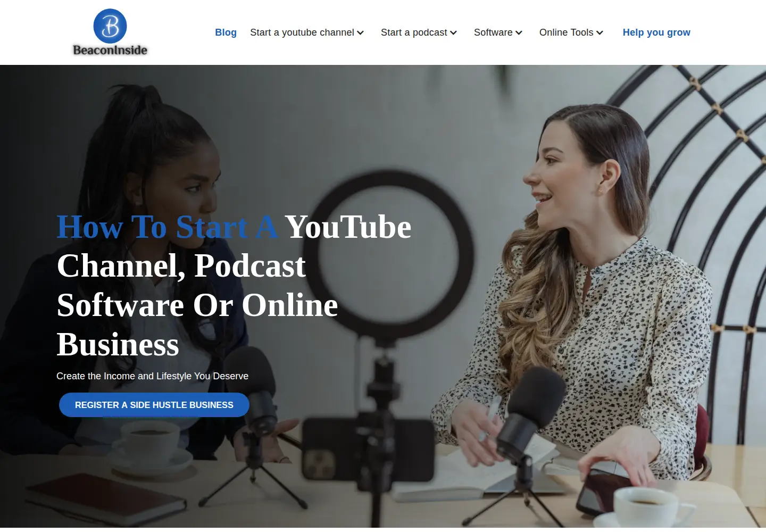Click the Online Tools menu label
The width and height of the screenshot is (766, 532).
pyautogui.click(x=566, y=32)
